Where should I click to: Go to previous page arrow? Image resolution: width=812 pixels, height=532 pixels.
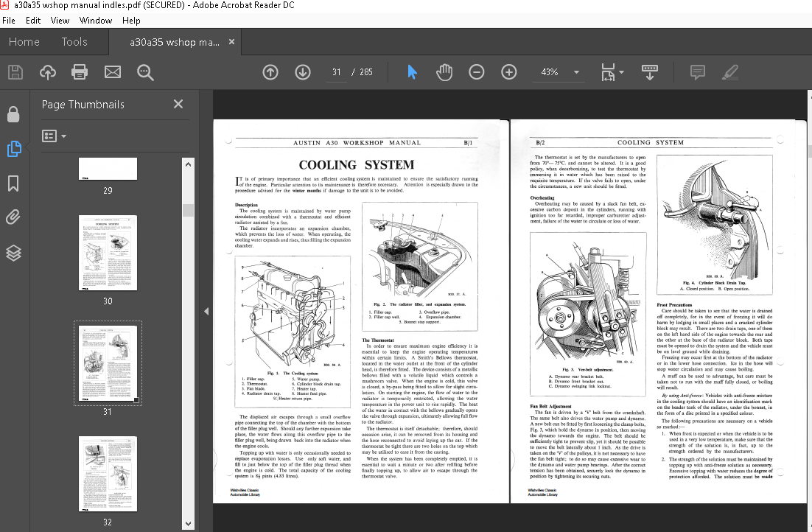[x=270, y=72]
